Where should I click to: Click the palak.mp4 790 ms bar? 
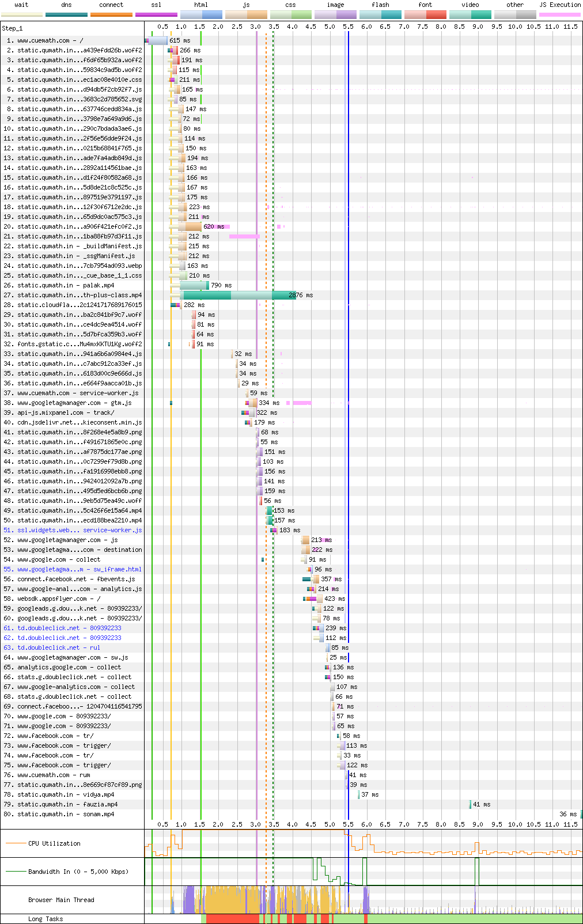click(x=194, y=285)
